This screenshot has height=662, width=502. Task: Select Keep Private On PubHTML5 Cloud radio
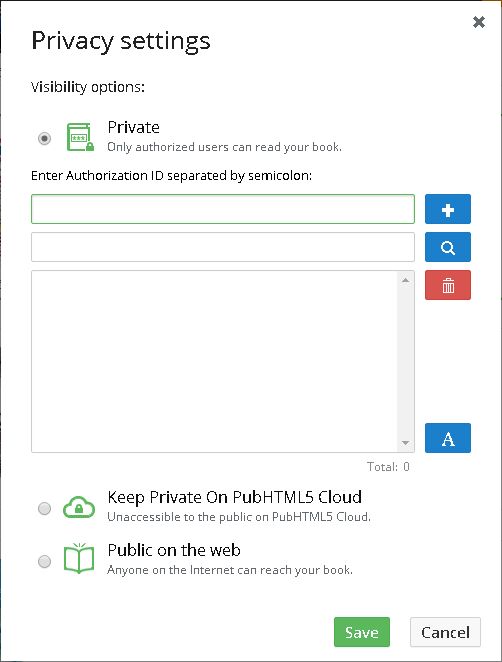(x=44, y=508)
